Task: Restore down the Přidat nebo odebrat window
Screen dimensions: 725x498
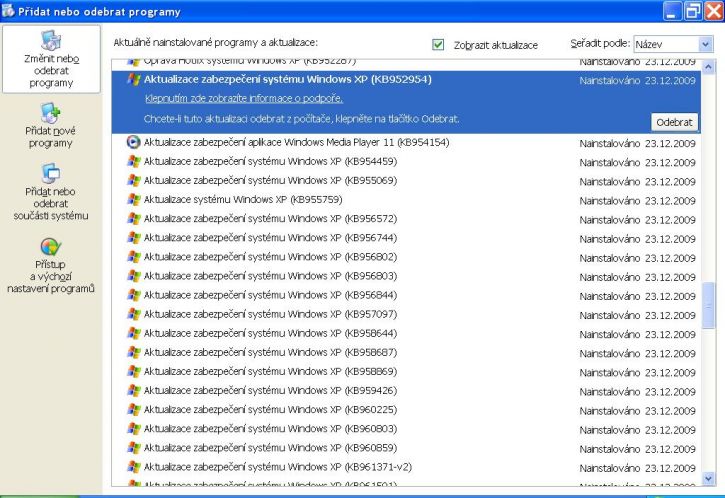Action: [x=693, y=11]
